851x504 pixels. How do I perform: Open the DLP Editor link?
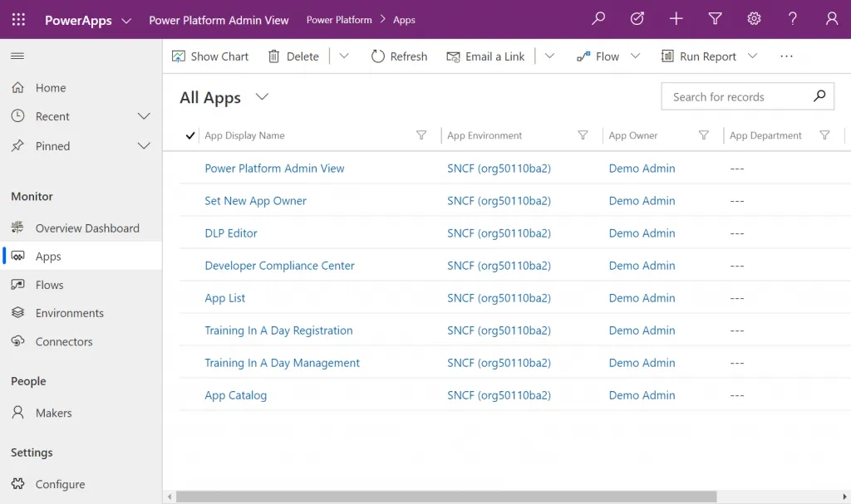231,233
